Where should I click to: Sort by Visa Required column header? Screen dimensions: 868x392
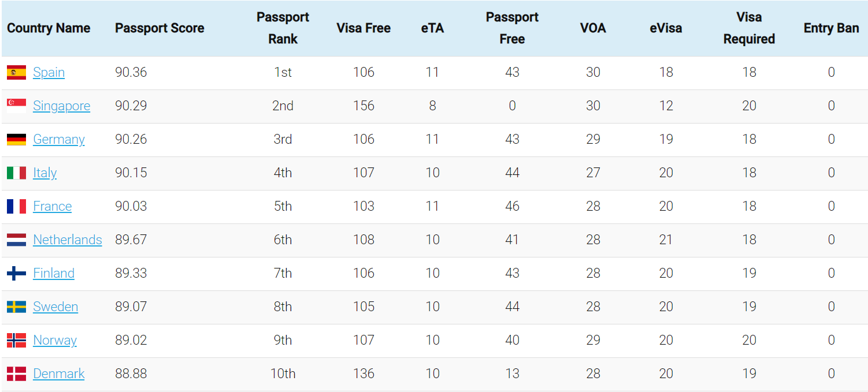coord(749,28)
